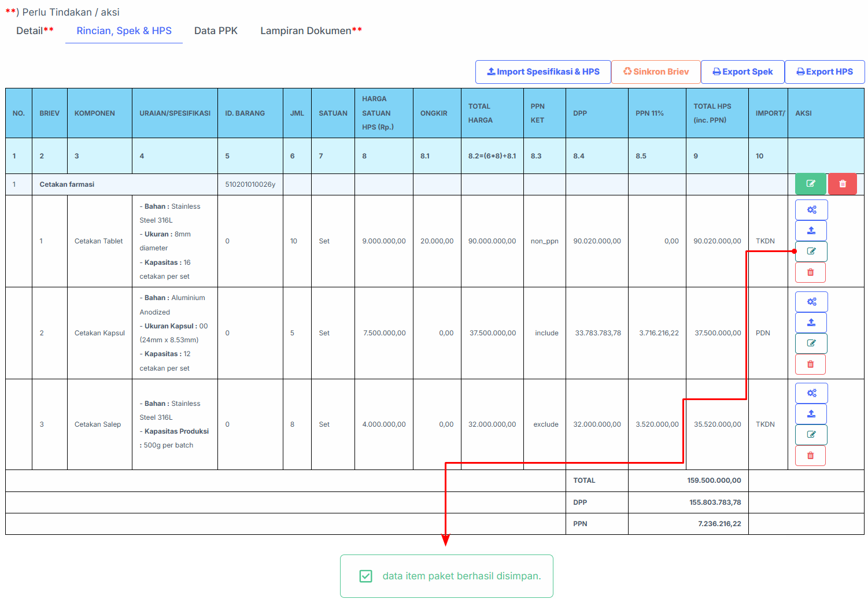Switch to the Detail tab
Image resolution: width=868 pixels, height=599 pixels.
pyautogui.click(x=35, y=31)
